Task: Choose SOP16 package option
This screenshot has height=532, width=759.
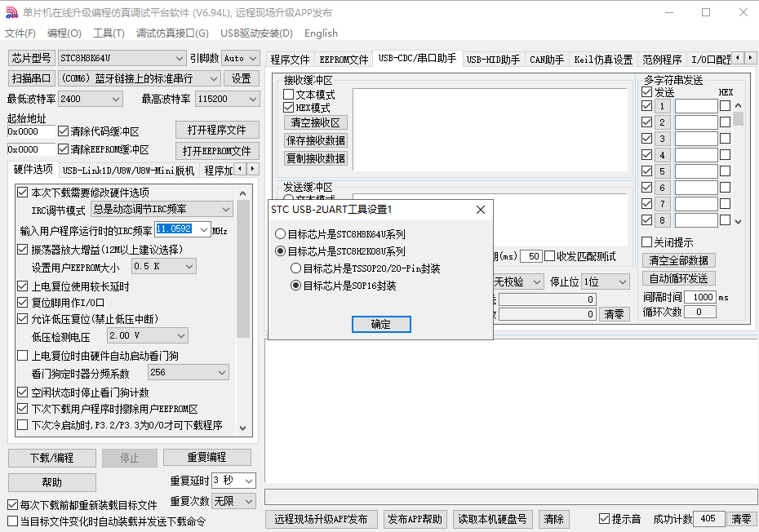Action: click(295, 286)
